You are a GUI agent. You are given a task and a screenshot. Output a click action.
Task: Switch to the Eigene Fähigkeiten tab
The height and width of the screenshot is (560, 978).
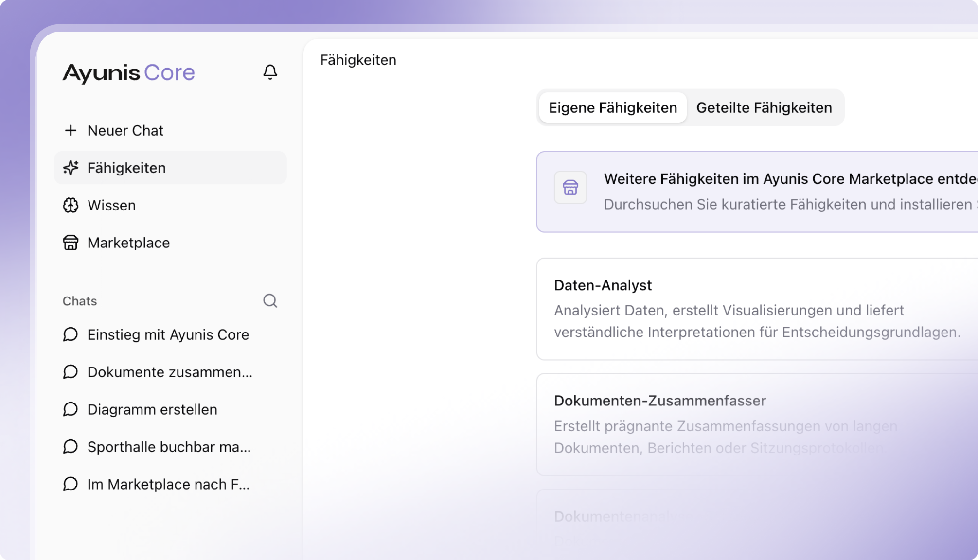coord(613,107)
